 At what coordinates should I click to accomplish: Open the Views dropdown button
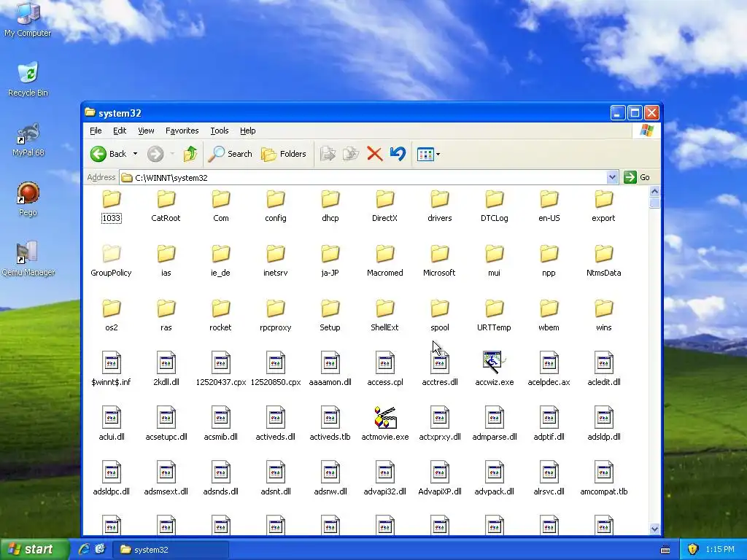point(428,154)
